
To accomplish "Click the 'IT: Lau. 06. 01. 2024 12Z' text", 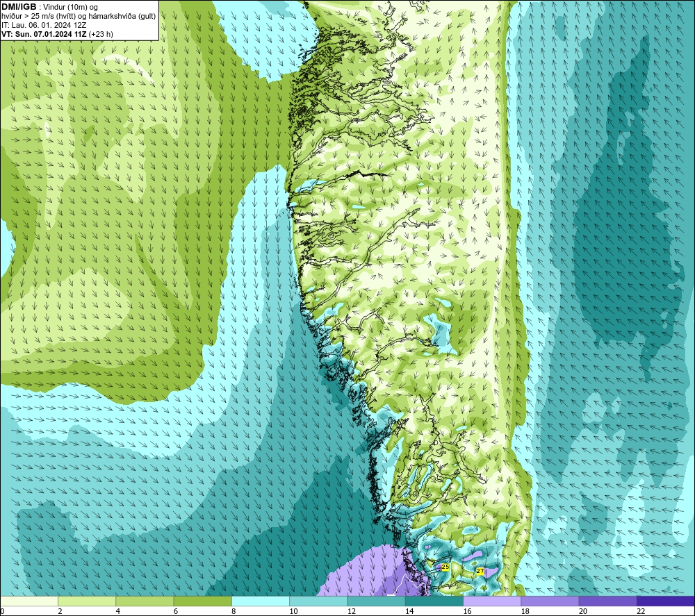I will [44, 25].
